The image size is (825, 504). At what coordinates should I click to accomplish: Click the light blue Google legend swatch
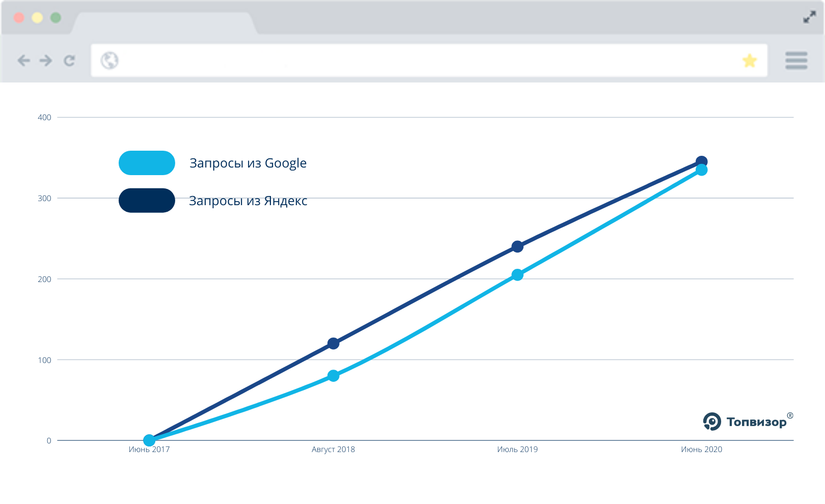tap(147, 163)
